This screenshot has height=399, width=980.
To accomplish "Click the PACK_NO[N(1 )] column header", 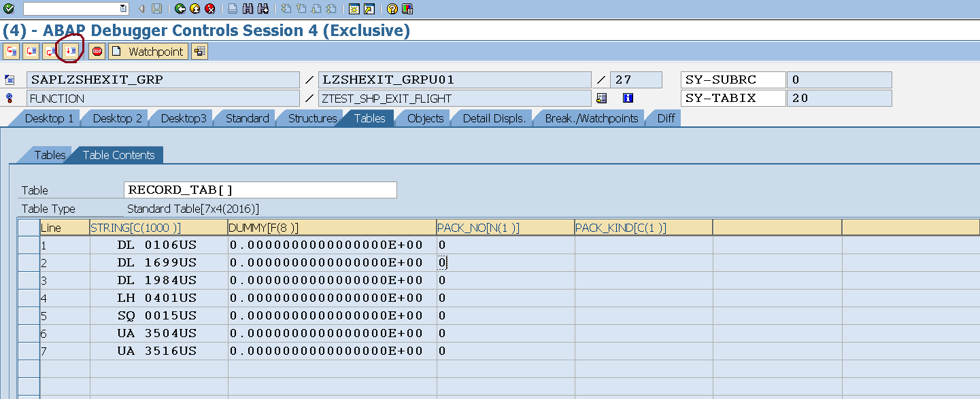I will [x=505, y=228].
